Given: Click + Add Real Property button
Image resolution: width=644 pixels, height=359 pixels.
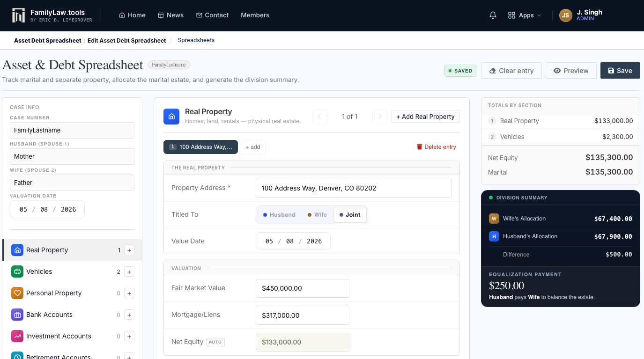Looking at the screenshot, I should [425, 117].
